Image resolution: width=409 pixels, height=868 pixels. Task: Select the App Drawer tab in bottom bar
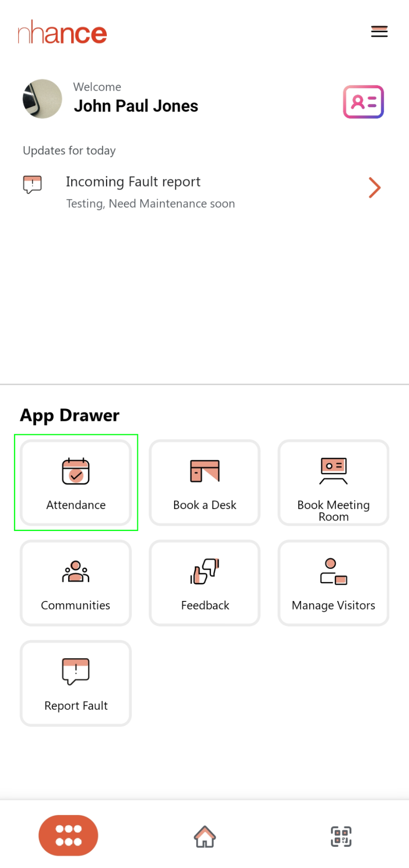[x=68, y=835]
